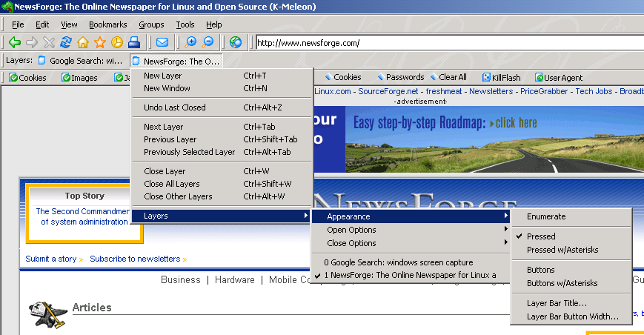Open the File menu
This screenshot has width=644, height=335.
coord(18,24)
